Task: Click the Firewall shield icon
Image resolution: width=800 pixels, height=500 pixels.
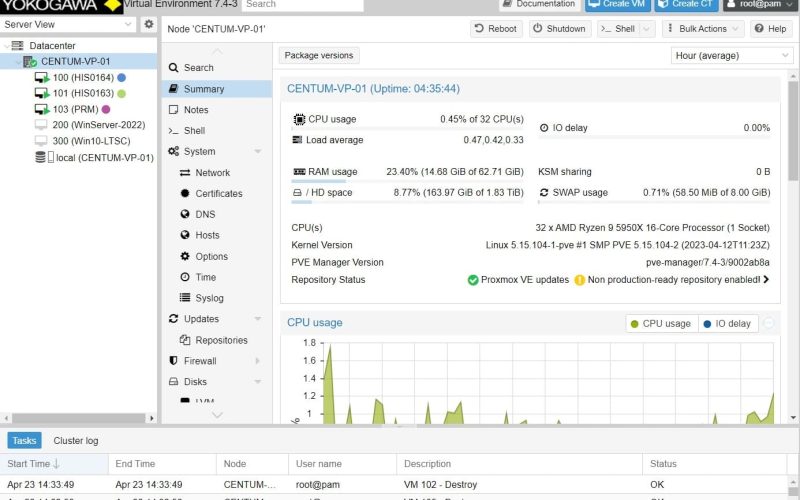Action: pyautogui.click(x=173, y=361)
